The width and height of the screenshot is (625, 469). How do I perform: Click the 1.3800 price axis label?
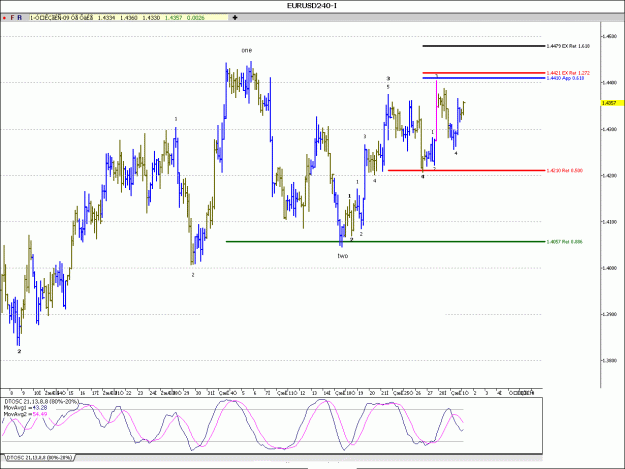(610, 360)
